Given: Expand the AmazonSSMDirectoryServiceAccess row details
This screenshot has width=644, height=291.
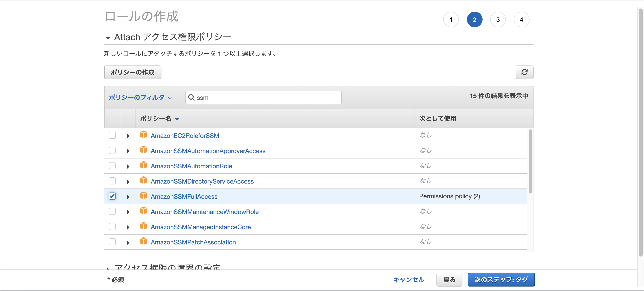Looking at the screenshot, I should [x=128, y=182].
